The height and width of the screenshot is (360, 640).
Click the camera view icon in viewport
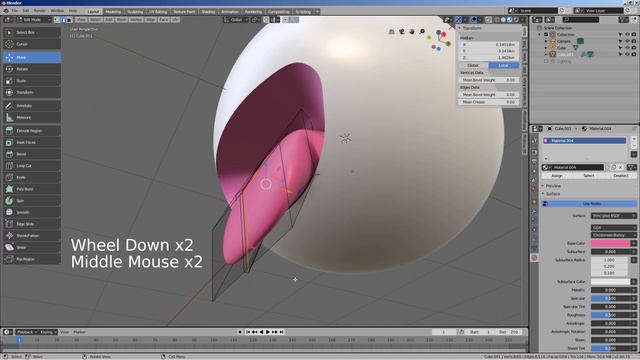coord(402,31)
